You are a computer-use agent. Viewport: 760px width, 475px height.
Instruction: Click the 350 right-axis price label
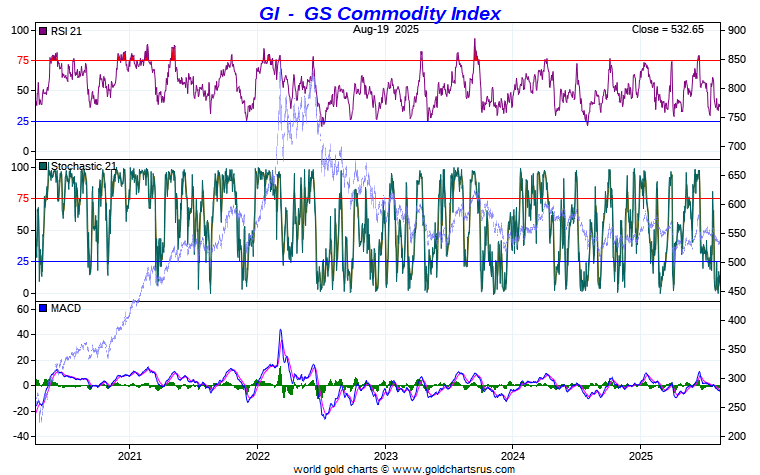click(736, 349)
